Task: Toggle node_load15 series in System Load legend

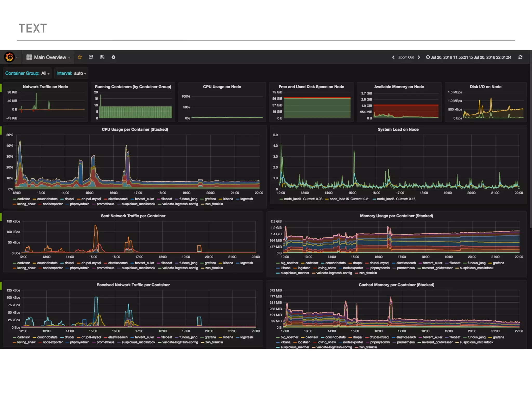Action: pyautogui.click(x=339, y=199)
